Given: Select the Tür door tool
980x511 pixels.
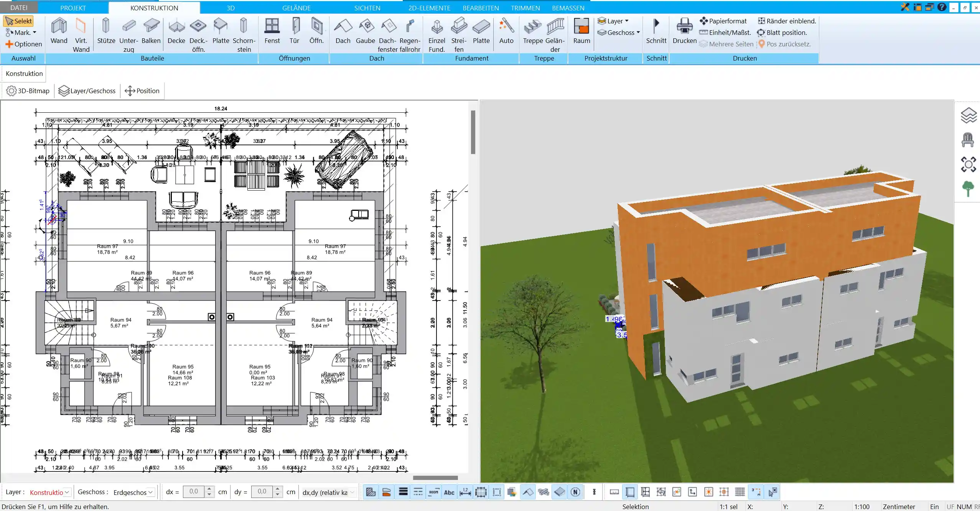Looking at the screenshot, I should coord(294,31).
